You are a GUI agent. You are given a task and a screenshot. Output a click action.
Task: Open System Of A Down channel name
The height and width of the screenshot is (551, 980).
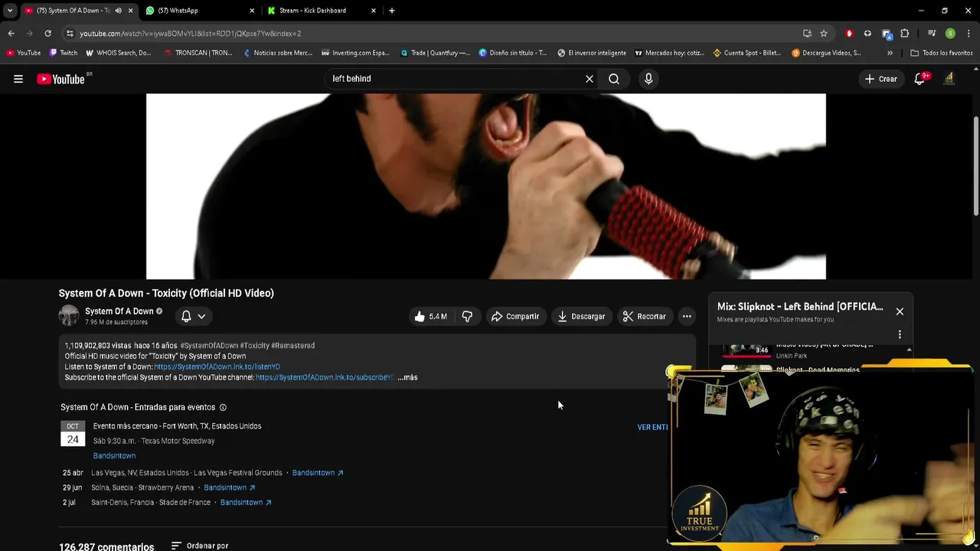coord(119,311)
